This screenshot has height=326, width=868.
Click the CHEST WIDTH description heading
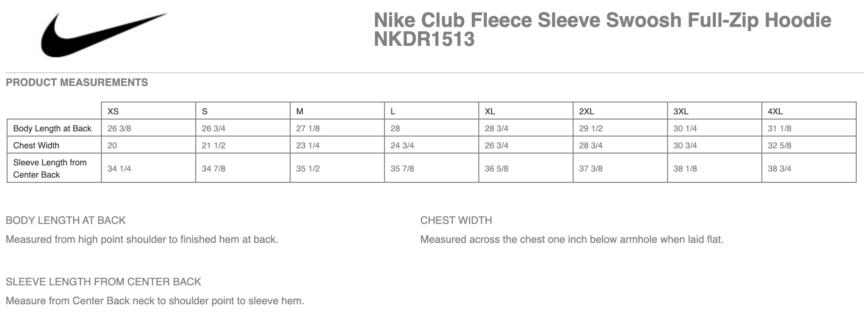tap(456, 221)
